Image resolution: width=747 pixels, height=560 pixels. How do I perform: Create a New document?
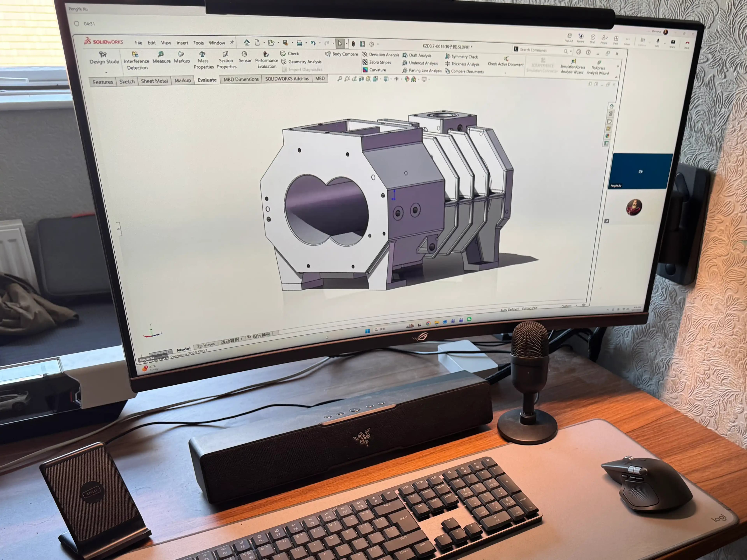click(x=257, y=43)
